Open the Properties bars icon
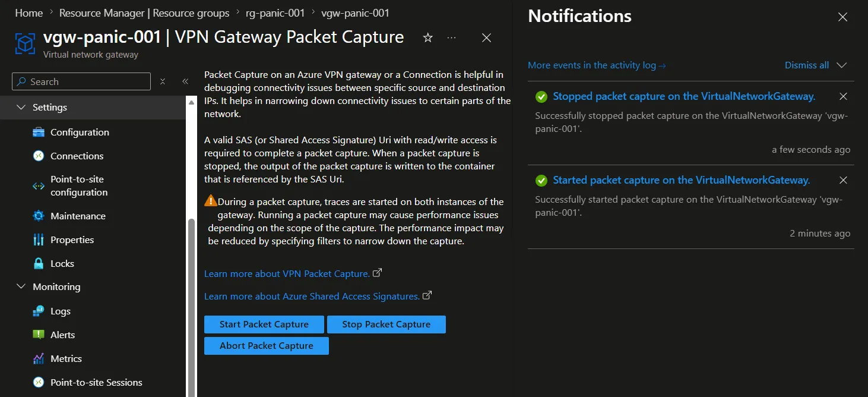868x397 pixels. pos(39,240)
